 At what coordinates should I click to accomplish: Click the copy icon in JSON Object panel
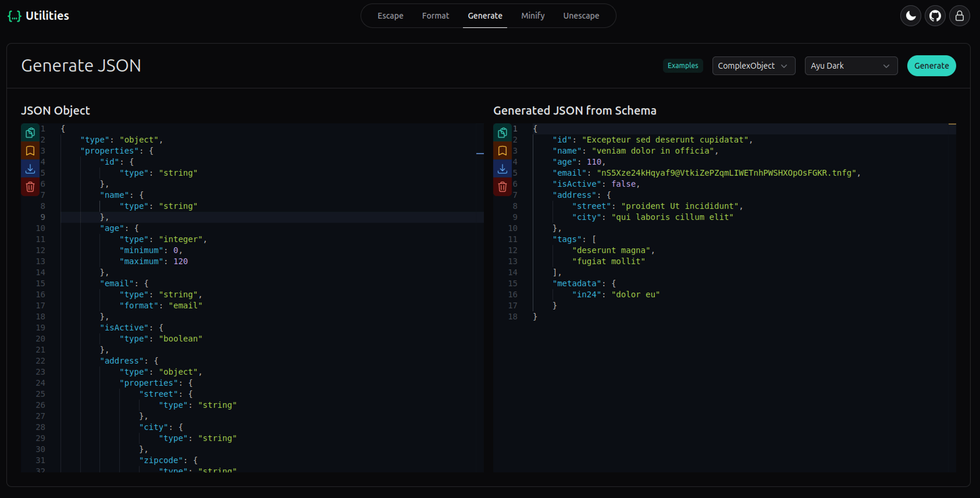pos(30,134)
